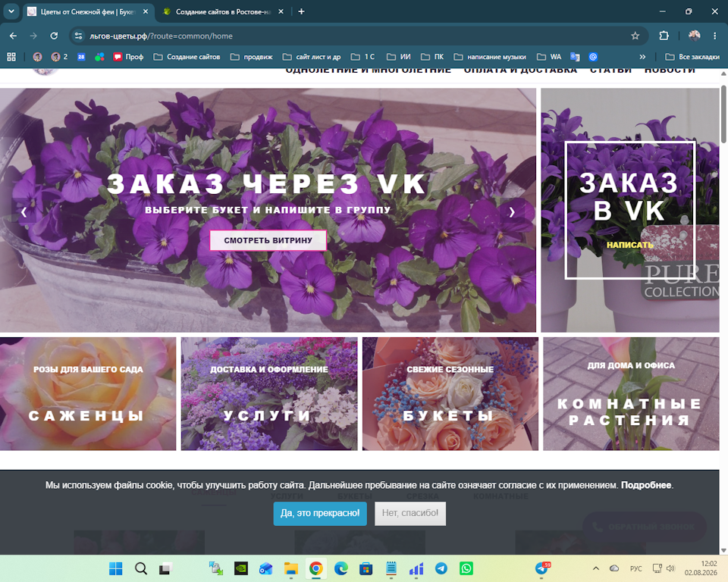Switch the РУС input language indicator

coord(636,568)
